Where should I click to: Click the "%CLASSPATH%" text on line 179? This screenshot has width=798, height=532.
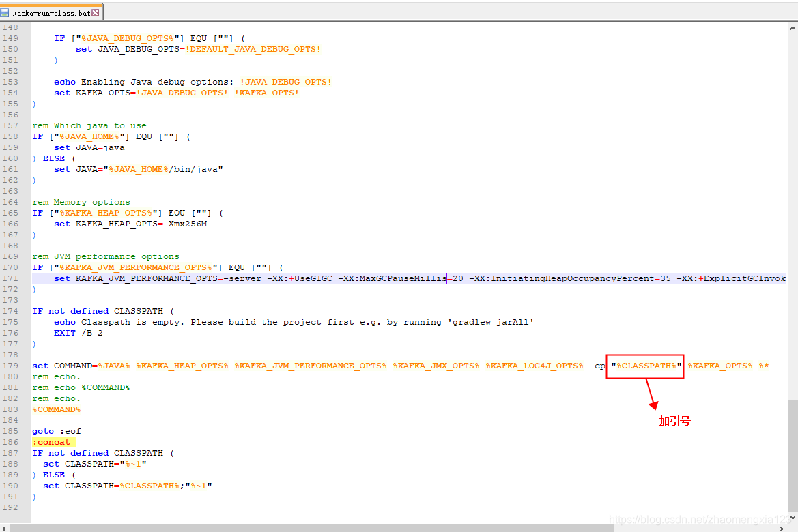point(646,366)
